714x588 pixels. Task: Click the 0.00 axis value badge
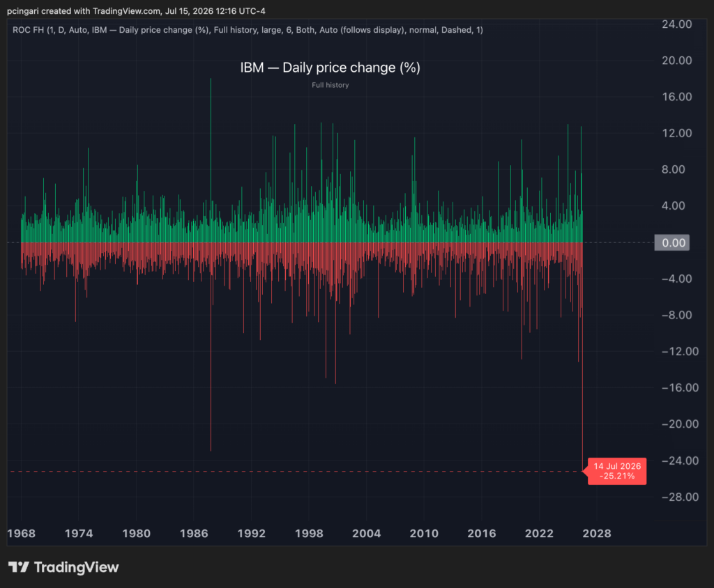pyautogui.click(x=672, y=242)
